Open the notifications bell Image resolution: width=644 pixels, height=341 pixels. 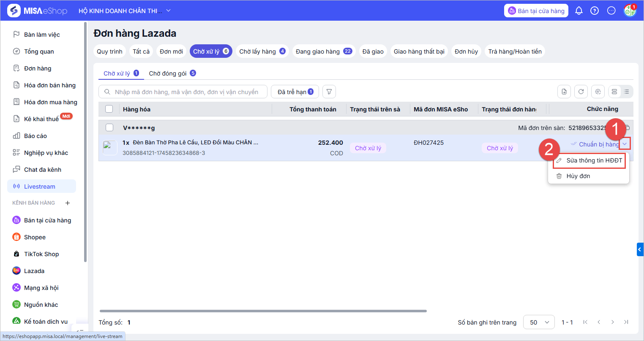[x=579, y=11]
